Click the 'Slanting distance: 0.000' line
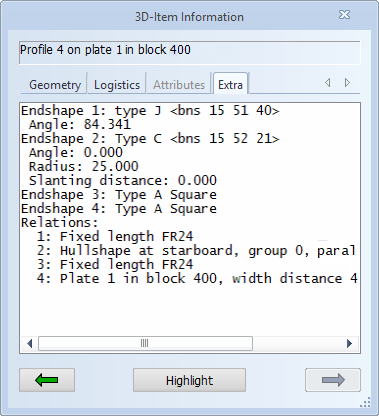 tap(123, 181)
